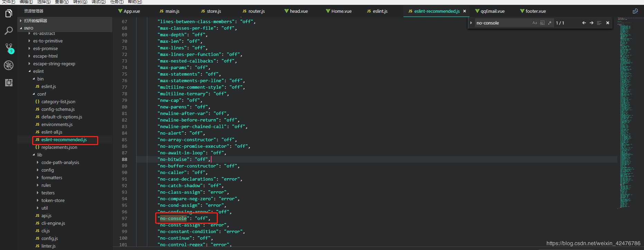Expand the replace field toggle arrow
The height and width of the screenshot is (250, 644).
pyautogui.click(x=471, y=23)
